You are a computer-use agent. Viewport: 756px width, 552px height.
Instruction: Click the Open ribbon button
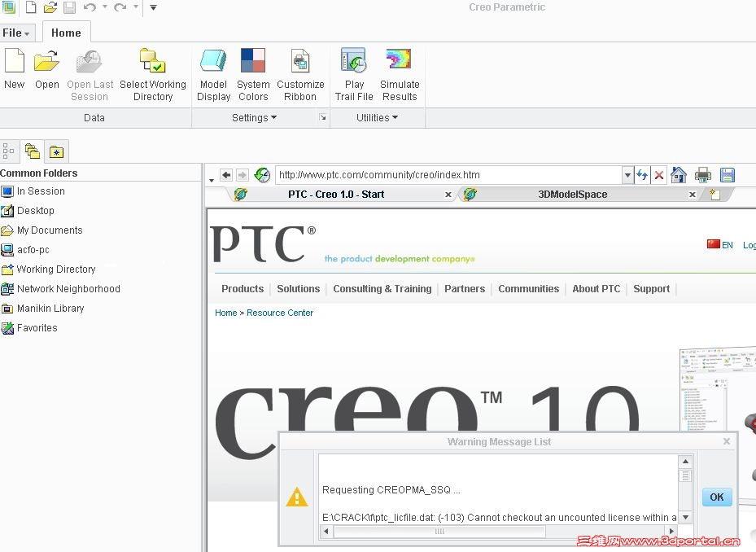46,69
